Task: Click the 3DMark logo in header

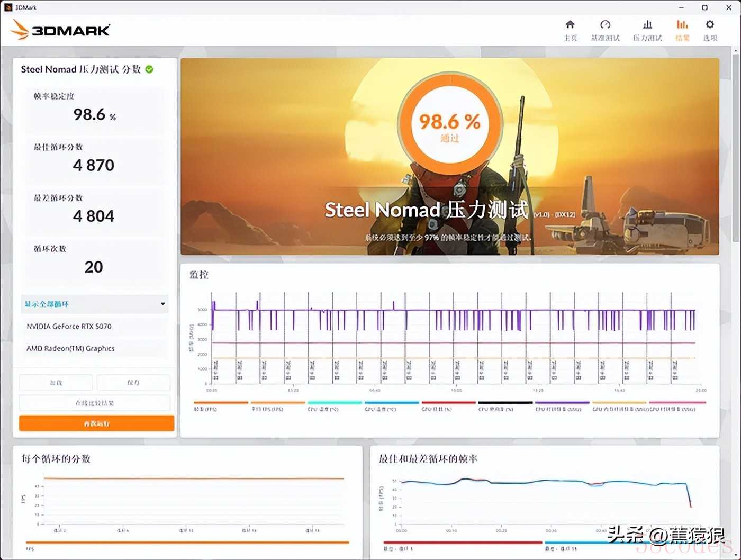Action: [x=61, y=30]
